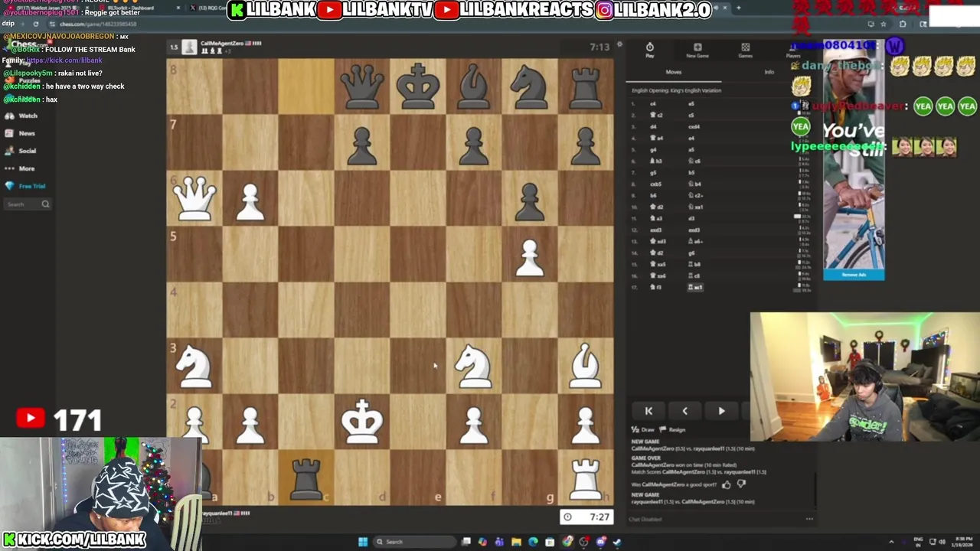This screenshot has width=980, height=551.
Task: Click the thumbs down good sport icon
Action: pos(741,484)
